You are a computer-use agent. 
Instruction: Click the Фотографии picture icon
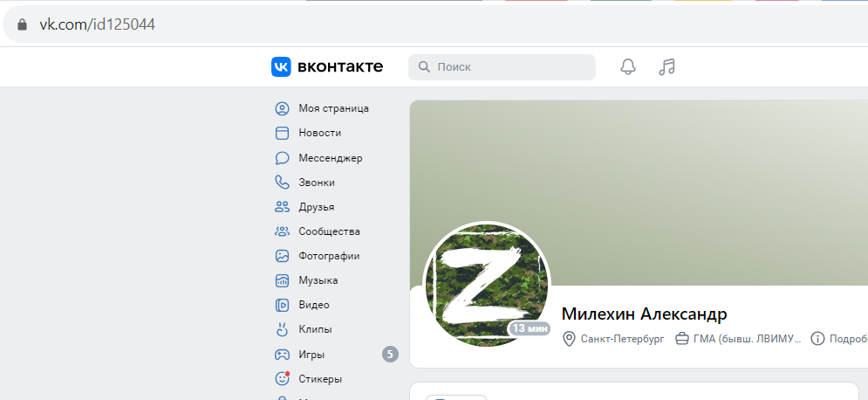[283, 256]
